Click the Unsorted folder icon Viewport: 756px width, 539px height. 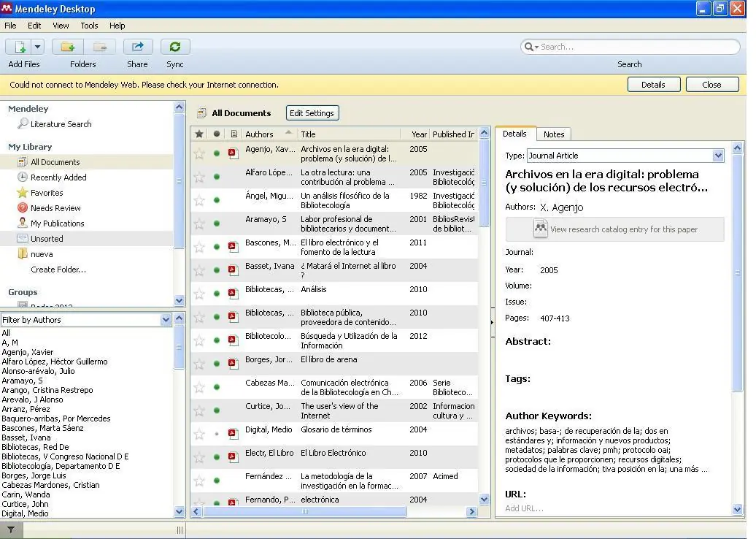[22, 238]
